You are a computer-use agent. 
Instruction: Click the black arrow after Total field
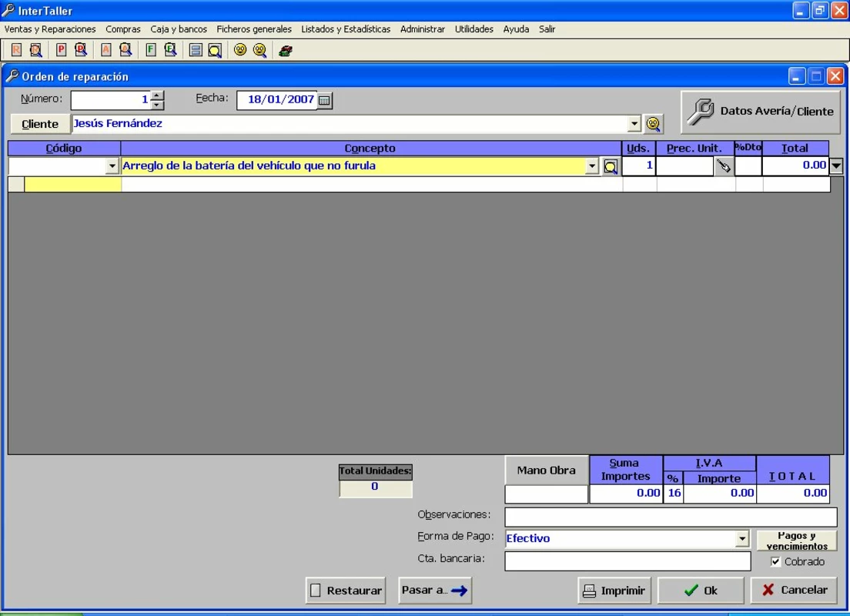836,166
